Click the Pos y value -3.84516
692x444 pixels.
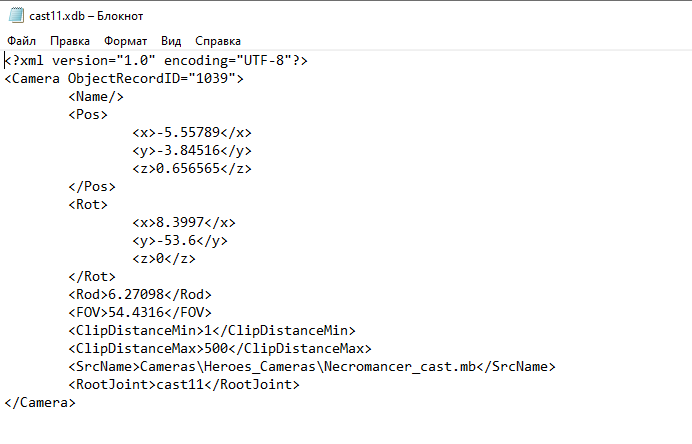click(x=188, y=151)
